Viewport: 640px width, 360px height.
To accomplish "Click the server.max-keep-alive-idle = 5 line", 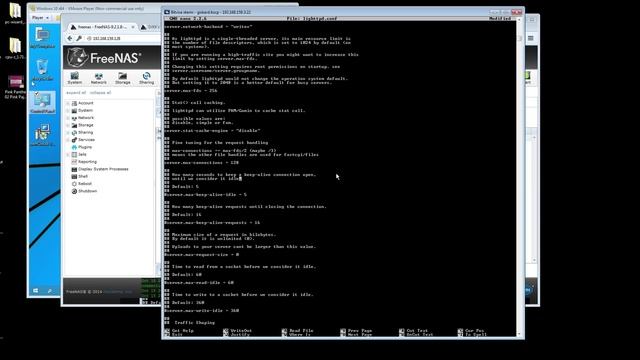I will pyautogui.click(x=206, y=195).
